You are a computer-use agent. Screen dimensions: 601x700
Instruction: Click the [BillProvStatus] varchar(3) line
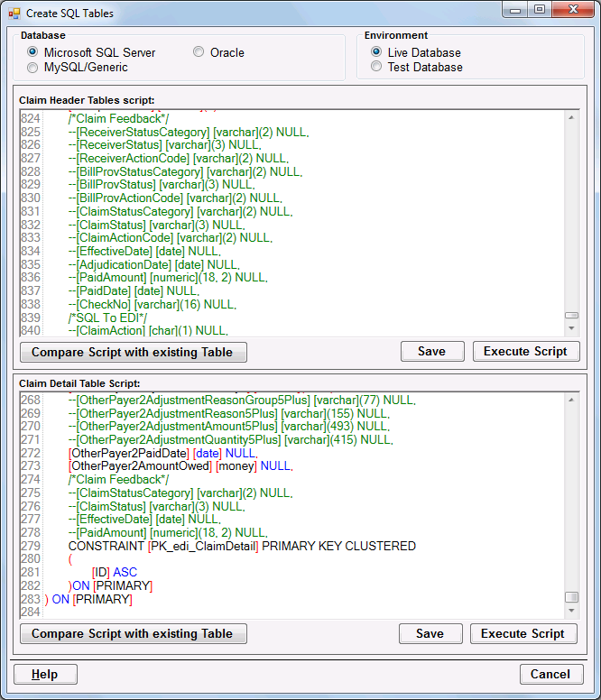click(x=162, y=185)
